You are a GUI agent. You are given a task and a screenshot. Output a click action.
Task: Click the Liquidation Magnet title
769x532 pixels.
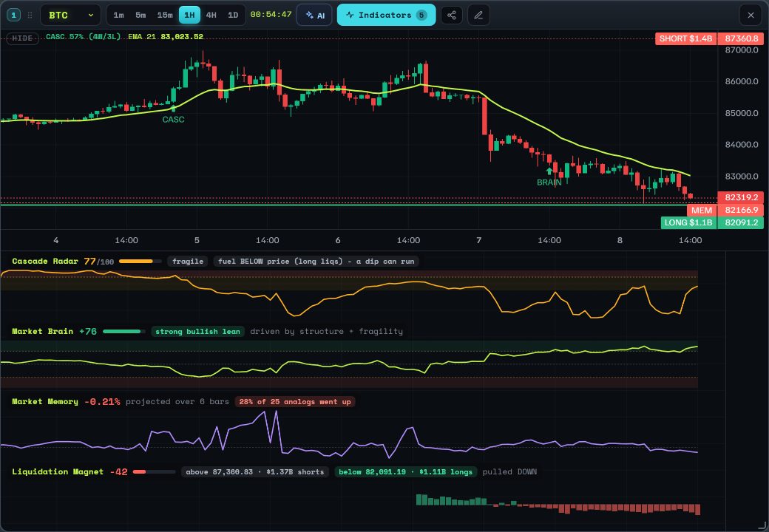[58, 471]
